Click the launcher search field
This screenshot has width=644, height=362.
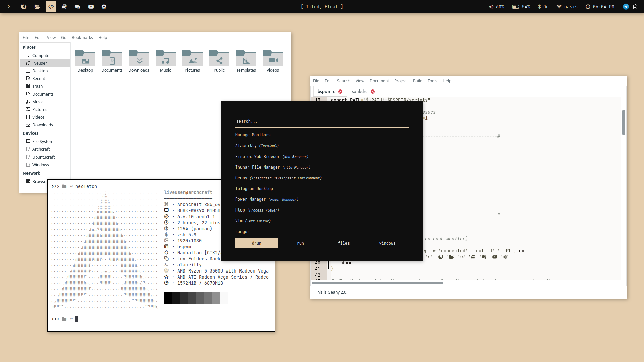[321, 121]
